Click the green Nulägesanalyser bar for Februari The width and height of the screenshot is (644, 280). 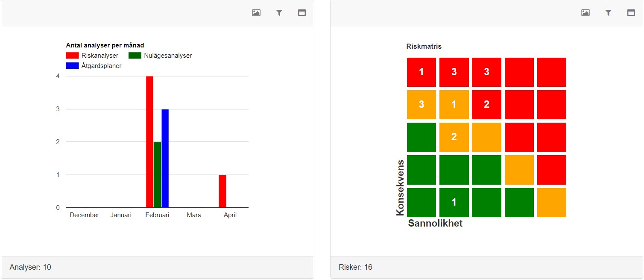point(157,174)
